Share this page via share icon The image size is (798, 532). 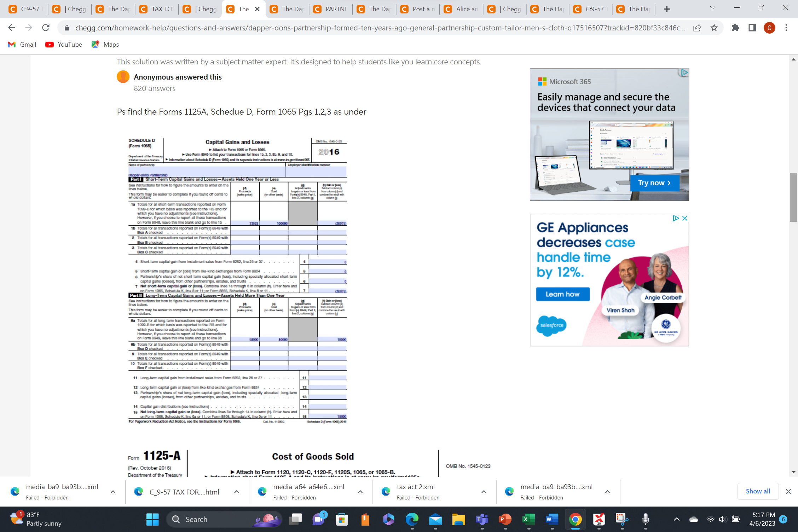click(697, 28)
